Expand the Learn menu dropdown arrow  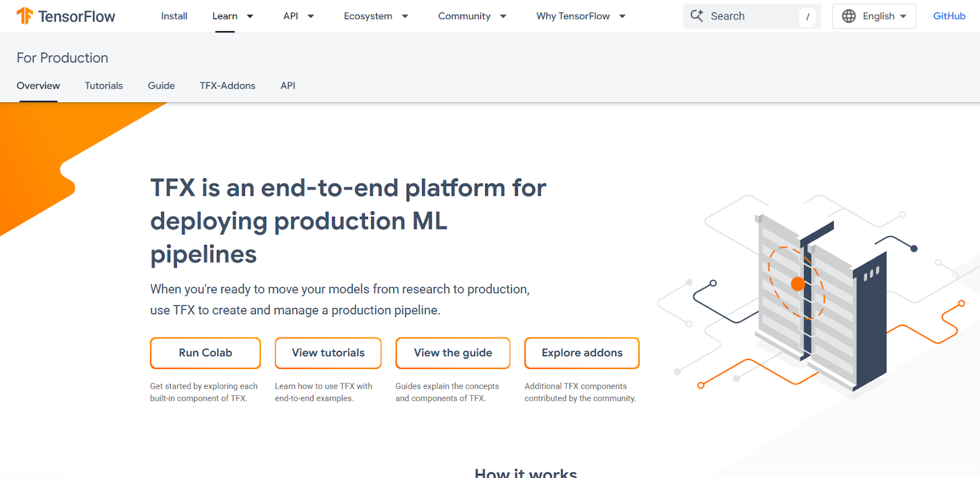pos(250,17)
